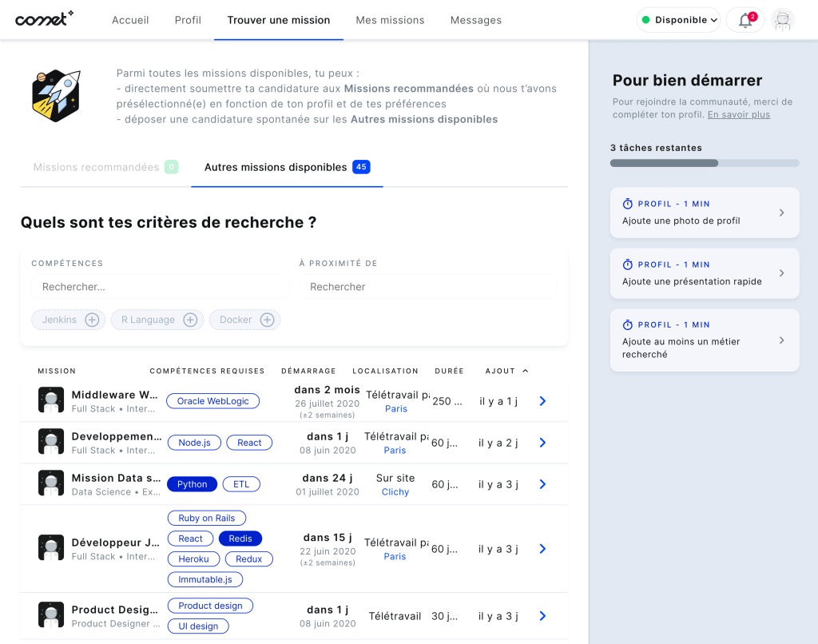The height and width of the screenshot is (644, 818).
Task: Add Docker skill using plus icon
Action: [x=267, y=320]
